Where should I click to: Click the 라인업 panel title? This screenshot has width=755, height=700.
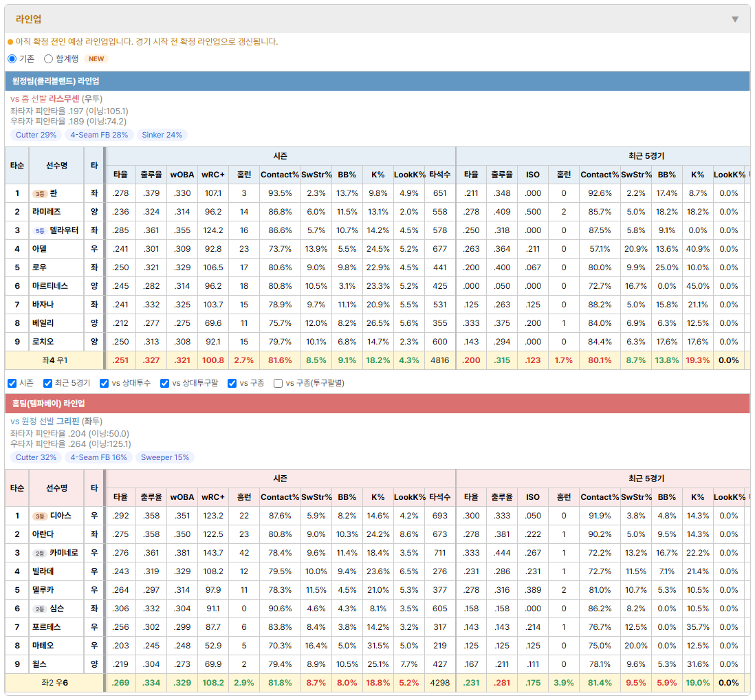click(28, 19)
